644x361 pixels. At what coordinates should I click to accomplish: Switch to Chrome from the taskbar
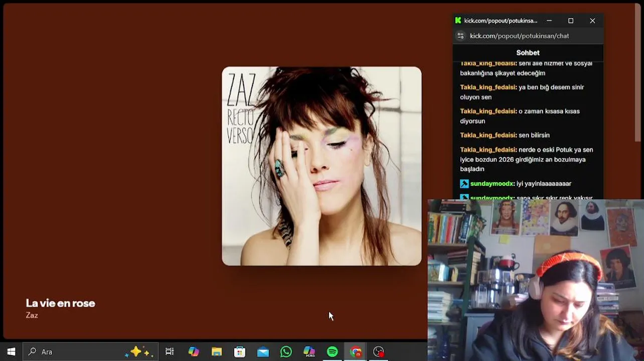[356, 351]
